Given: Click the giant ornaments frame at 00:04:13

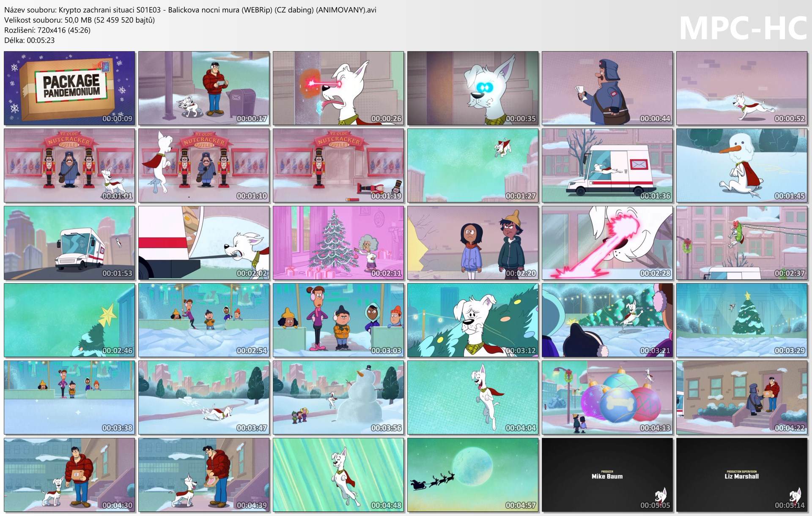Looking at the screenshot, I should tap(607, 398).
